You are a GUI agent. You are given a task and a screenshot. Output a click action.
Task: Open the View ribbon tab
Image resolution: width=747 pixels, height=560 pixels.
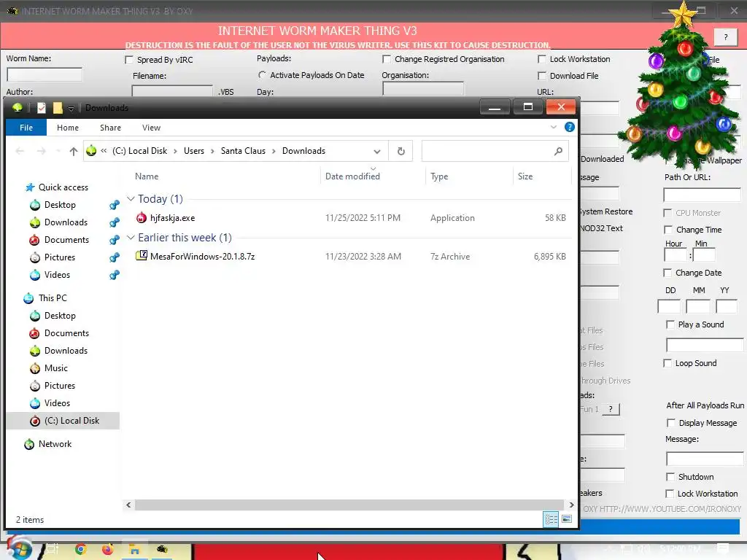(x=152, y=128)
